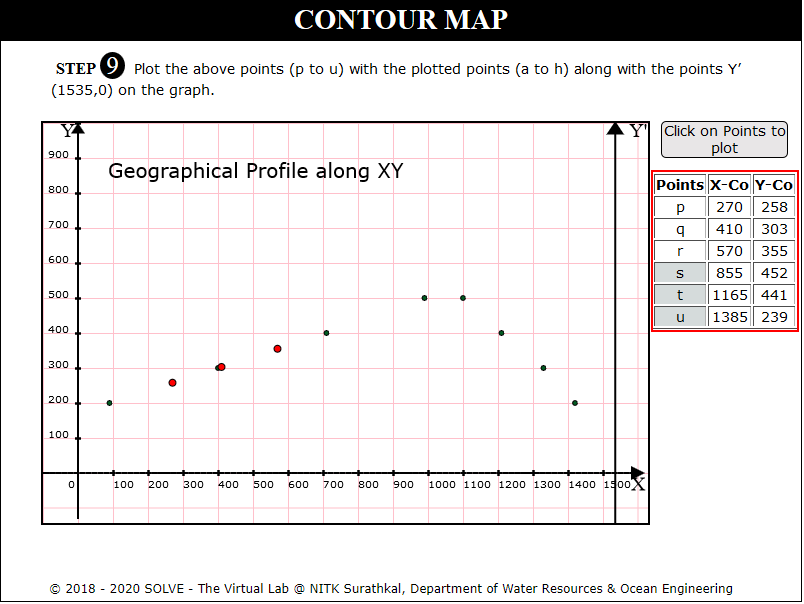Click the red plotted point near X=270
Viewport: 804px width, 604px height.
point(173,383)
